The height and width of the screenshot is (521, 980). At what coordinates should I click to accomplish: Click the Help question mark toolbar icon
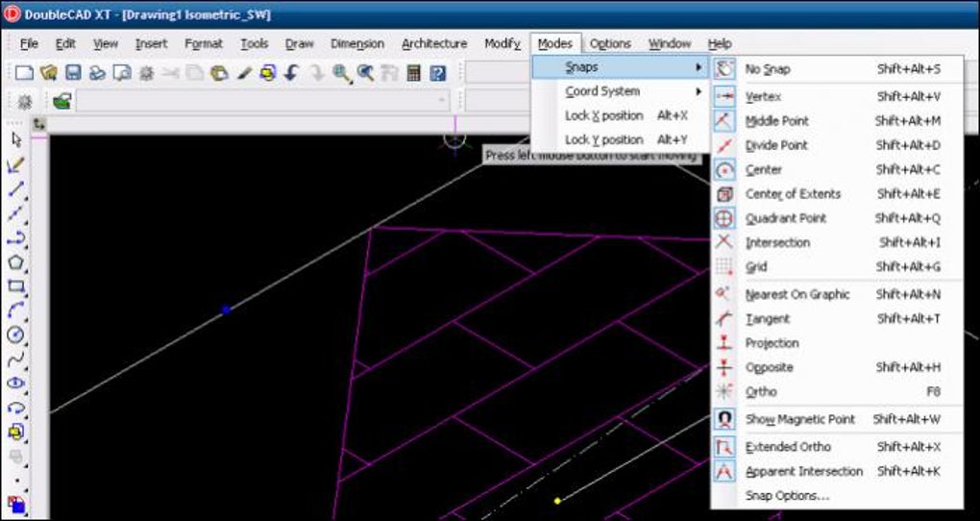pos(438,72)
